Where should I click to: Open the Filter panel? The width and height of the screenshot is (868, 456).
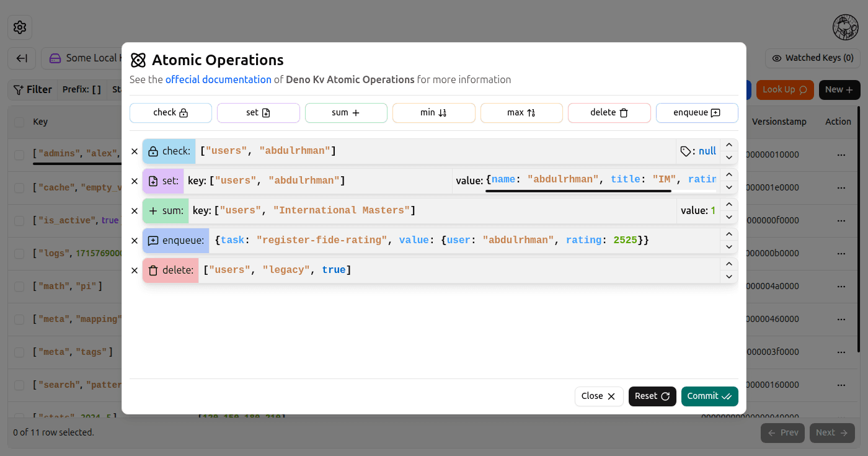33,90
